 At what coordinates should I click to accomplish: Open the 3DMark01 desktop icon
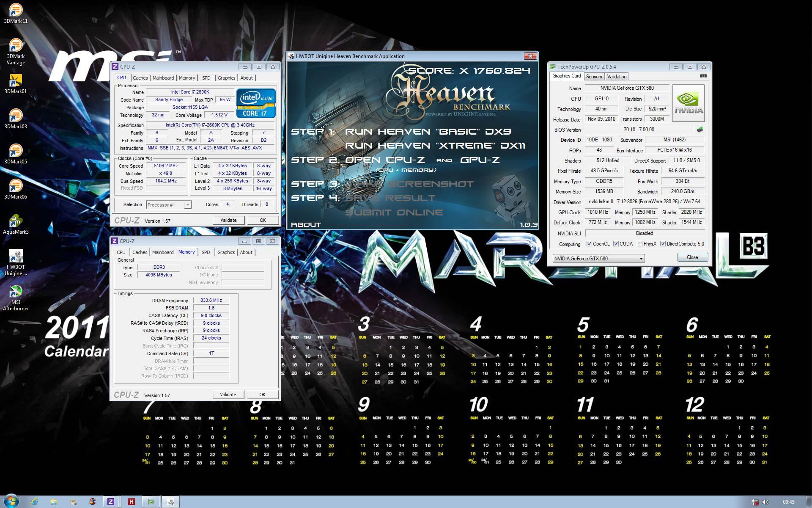click(16, 84)
